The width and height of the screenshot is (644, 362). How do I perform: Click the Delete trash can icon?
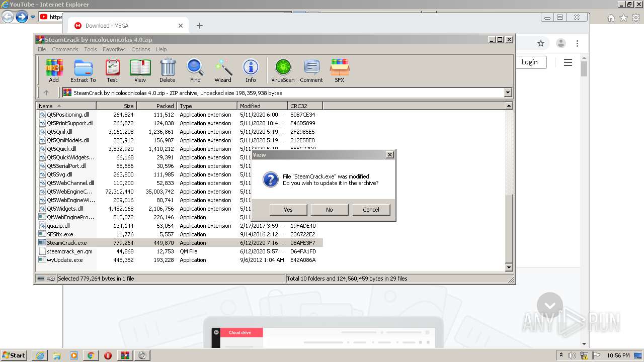pyautogui.click(x=168, y=70)
